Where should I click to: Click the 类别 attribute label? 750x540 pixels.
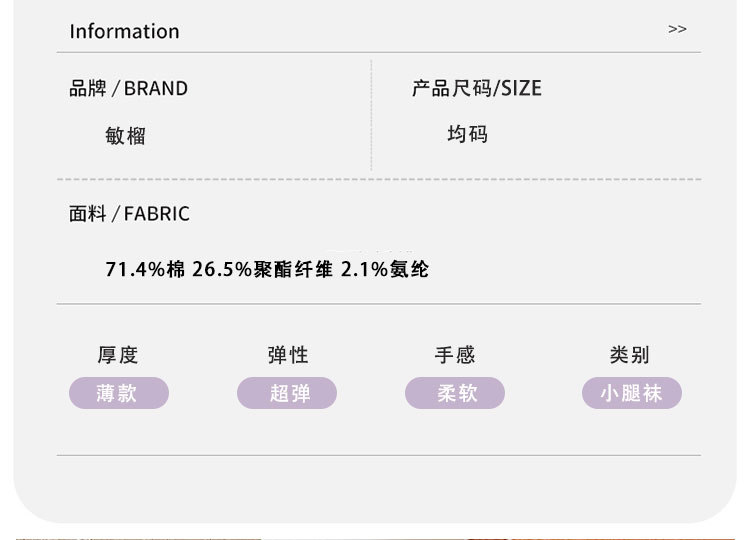pyautogui.click(x=630, y=354)
